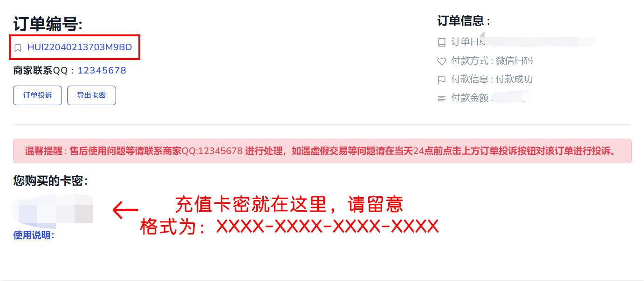This screenshot has height=281, width=644.
Task: Click the 导出卡密 button
Action: tap(91, 95)
